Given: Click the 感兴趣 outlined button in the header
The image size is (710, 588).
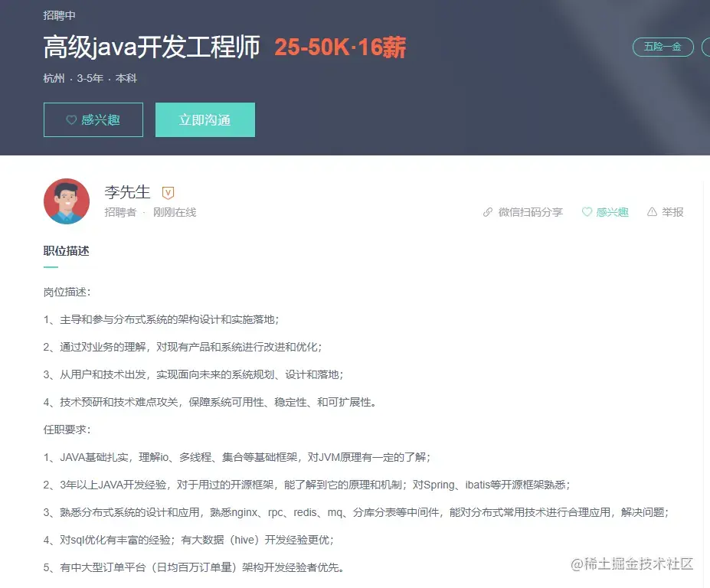Looking at the screenshot, I should coord(93,120).
